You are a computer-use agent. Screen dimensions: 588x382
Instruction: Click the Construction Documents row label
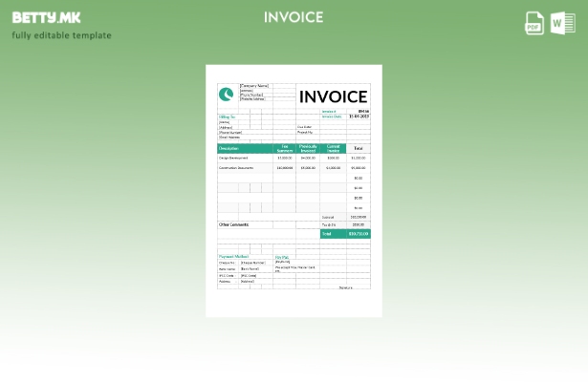(236, 168)
